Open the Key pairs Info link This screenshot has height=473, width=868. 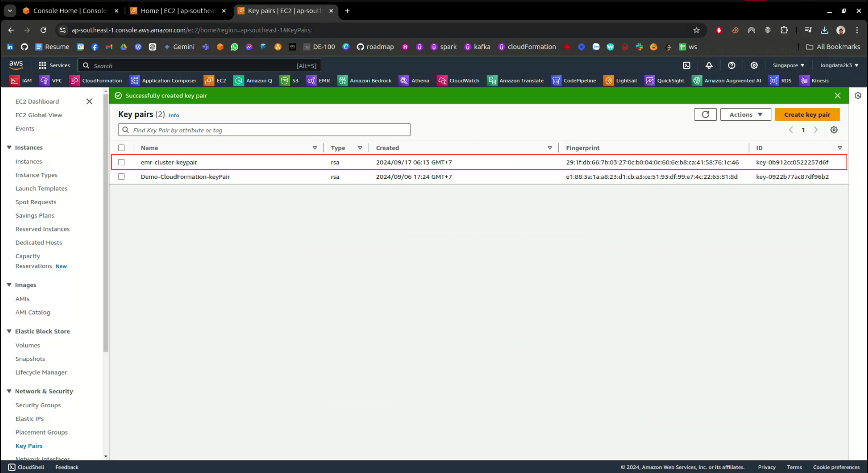[173, 116]
